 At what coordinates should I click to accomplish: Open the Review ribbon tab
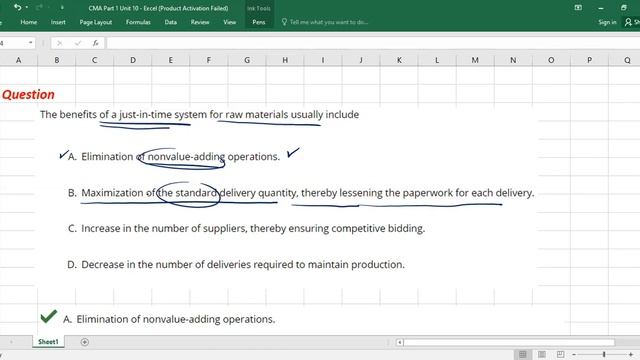point(200,22)
